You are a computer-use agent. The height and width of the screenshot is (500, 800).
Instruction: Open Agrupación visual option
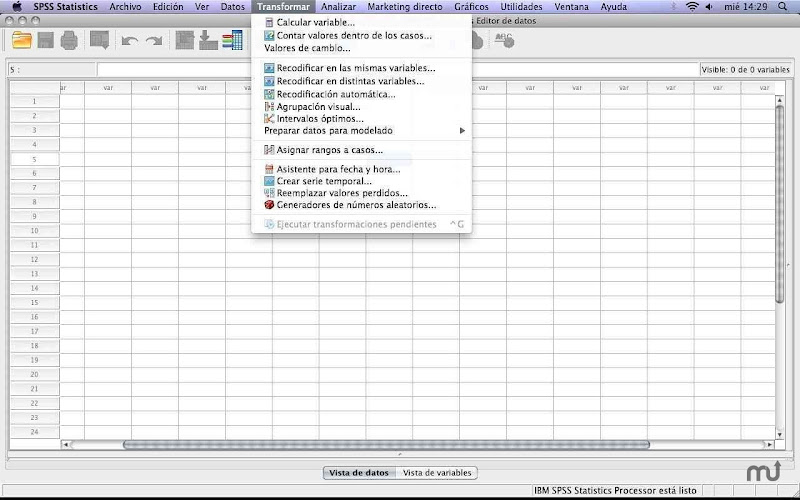click(362, 107)
